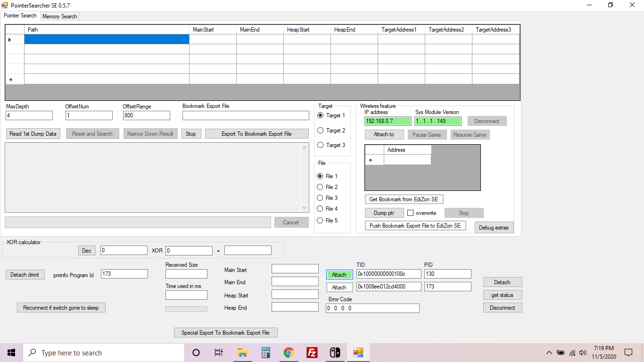This screenshot has width=644, height=362.
Task: Click Reconnect if switch gone to sleep
Action: pos(61,308)
